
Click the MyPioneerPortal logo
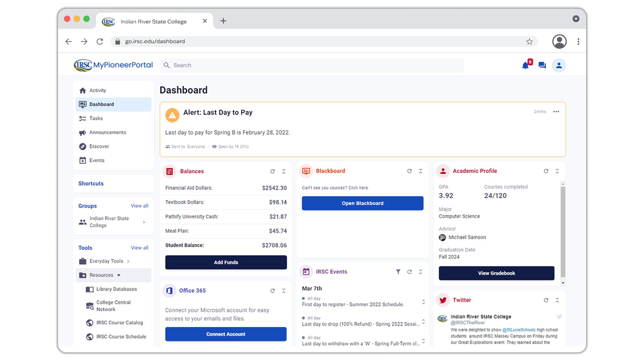[113, 65]
